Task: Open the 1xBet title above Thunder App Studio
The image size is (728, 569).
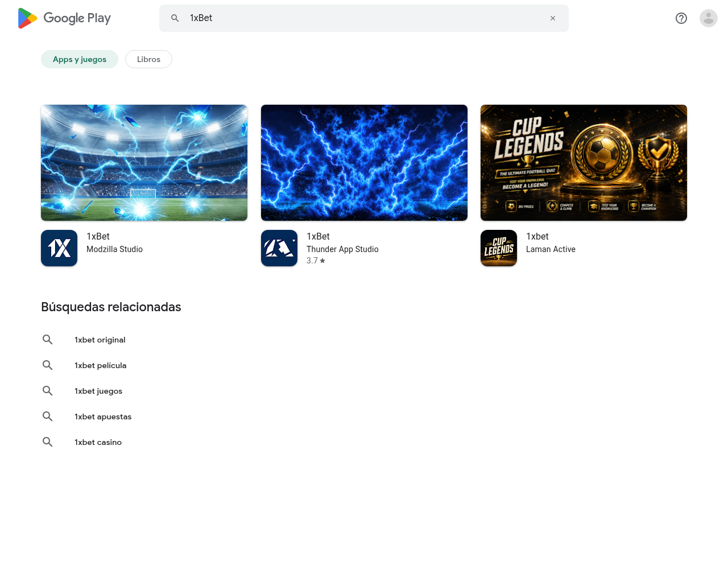Action: [x=318, y=236]
